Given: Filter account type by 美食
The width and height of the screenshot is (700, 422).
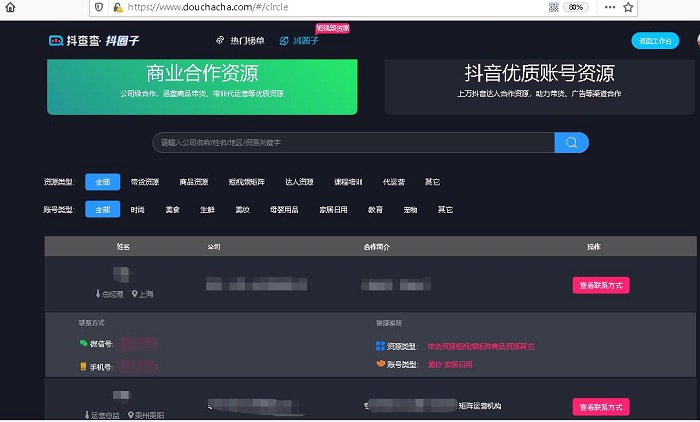Looking at the screenshot, I should click(x=172, y=209).
